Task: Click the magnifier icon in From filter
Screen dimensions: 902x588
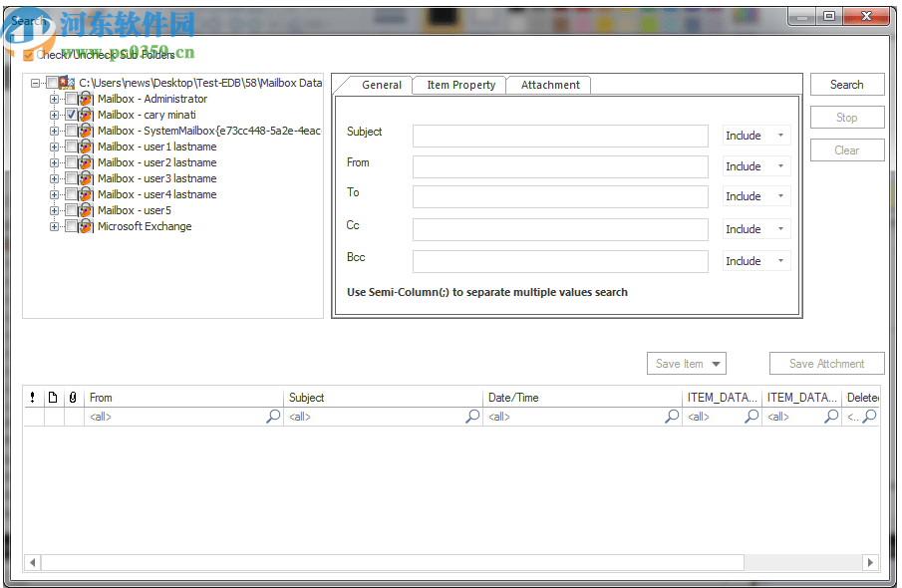Action: [272, 417]
